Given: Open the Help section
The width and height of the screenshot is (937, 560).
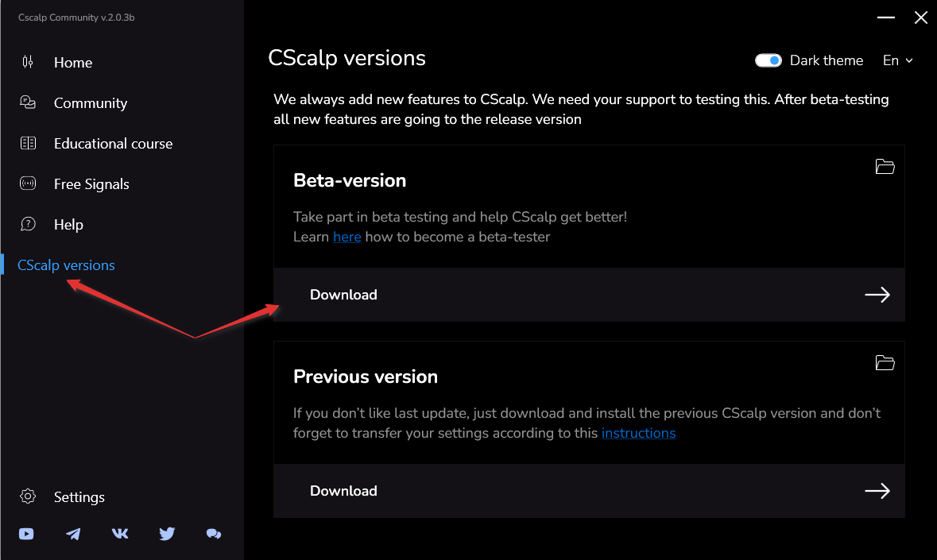Looking at the screenshot, I should coord(68,225).
